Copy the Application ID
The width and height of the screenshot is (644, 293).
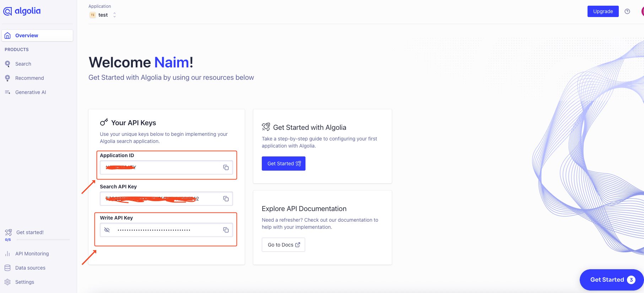click(x=226, y=167)
